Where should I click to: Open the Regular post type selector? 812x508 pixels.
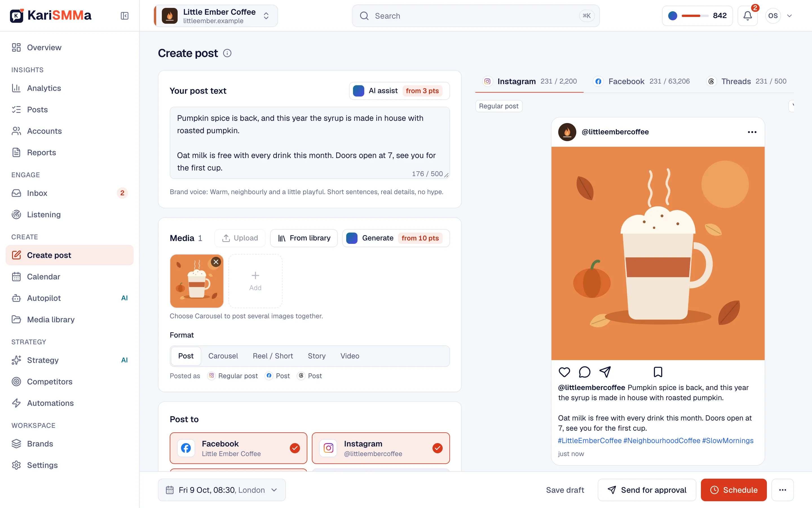click(x=498, y=106)
